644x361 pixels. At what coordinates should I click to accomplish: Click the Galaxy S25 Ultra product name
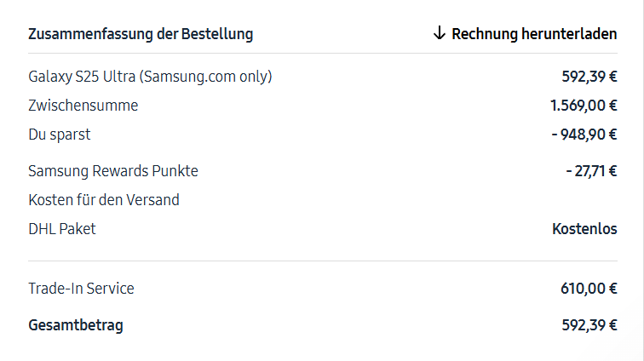(150, 77)
